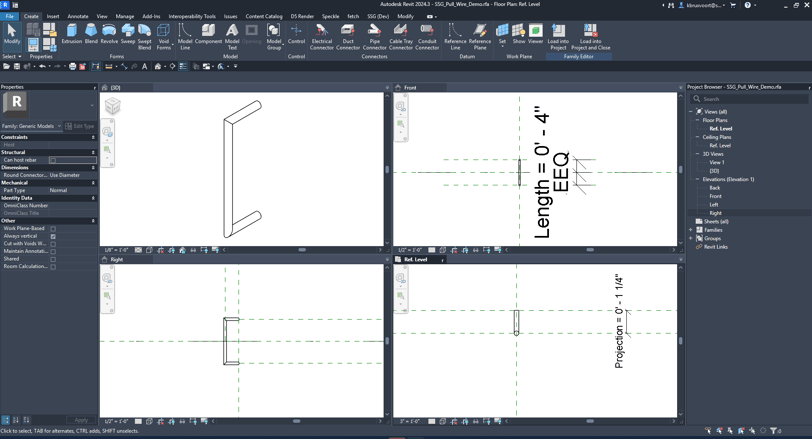Toggle Cut with Voids When Loaded checkbox
This screenshot has height=439, width=812.
[x=53, y=244]
